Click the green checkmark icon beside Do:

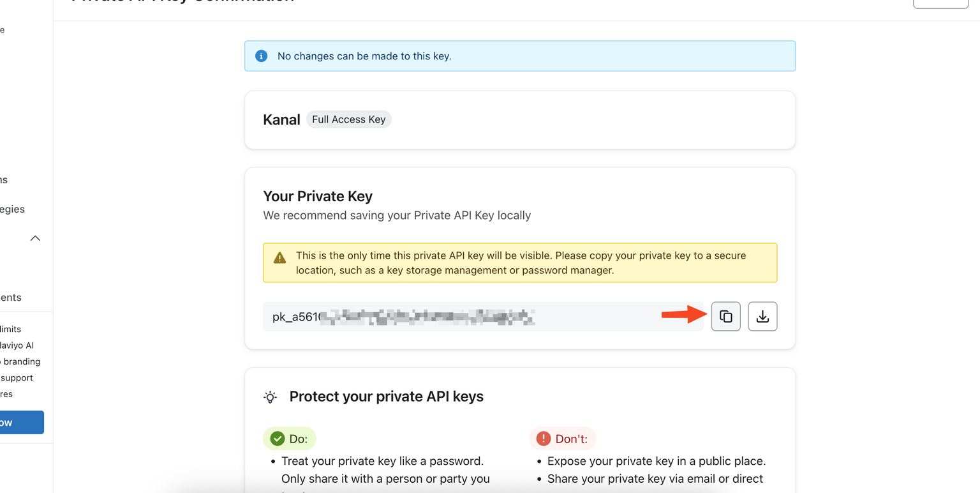pyautogui.click(x=278, y=439)
